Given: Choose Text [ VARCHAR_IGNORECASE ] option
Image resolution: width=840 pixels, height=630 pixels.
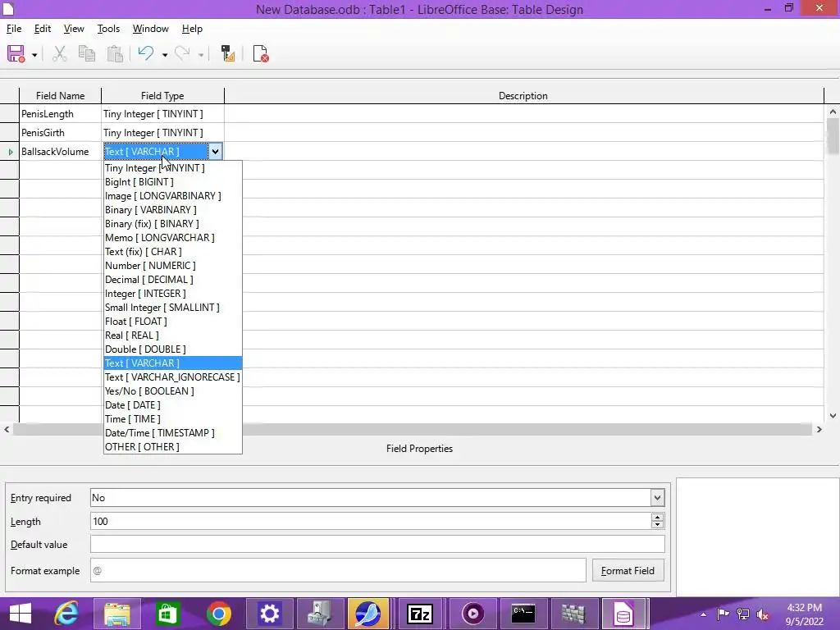Looking at the screenshot, I should (172, 377).
